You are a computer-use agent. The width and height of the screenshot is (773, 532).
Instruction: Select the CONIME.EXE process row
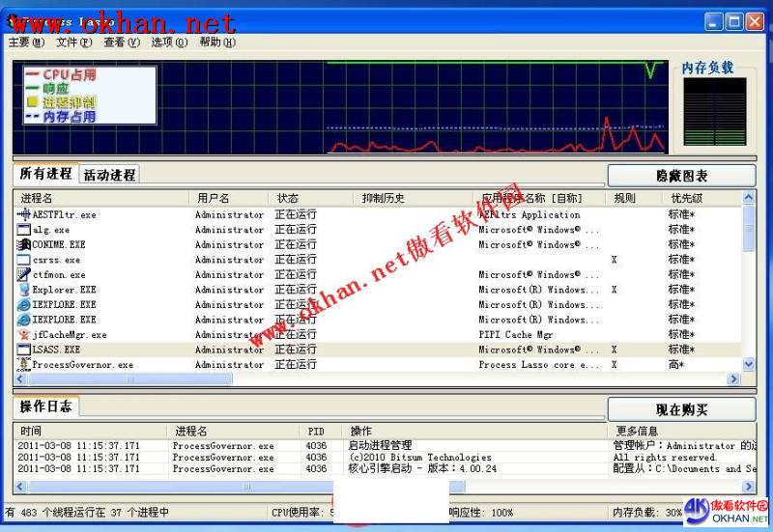[x=378, y=244]
